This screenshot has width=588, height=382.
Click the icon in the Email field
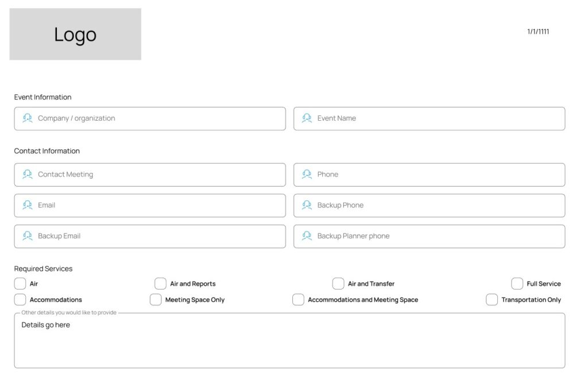pos(28,205)
